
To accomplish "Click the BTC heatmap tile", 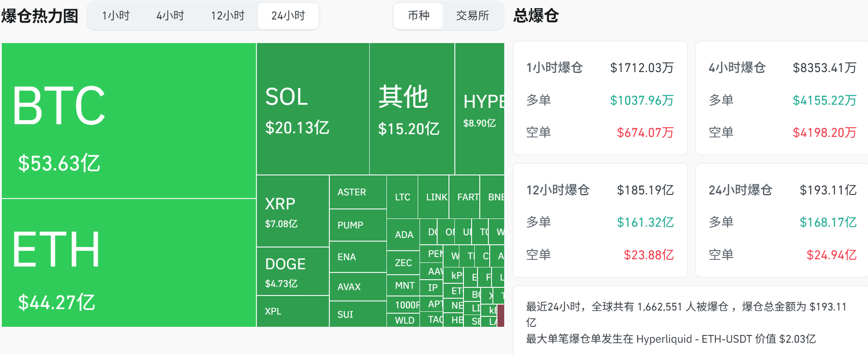I will [129, 121].
